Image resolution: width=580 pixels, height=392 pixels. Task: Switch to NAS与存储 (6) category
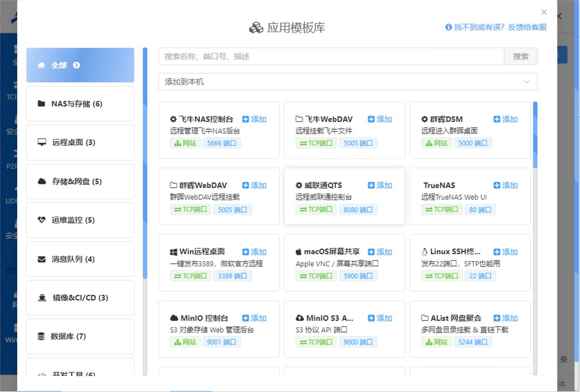tap(80, 104)
